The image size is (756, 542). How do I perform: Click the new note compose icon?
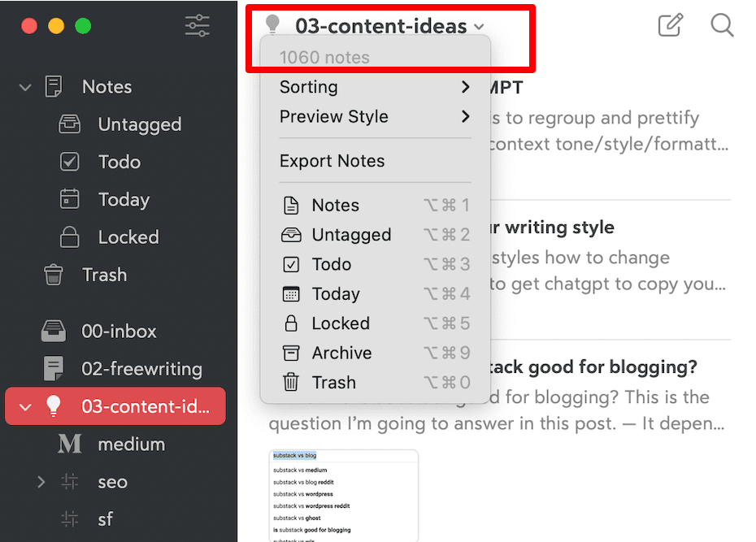(671, 25)
